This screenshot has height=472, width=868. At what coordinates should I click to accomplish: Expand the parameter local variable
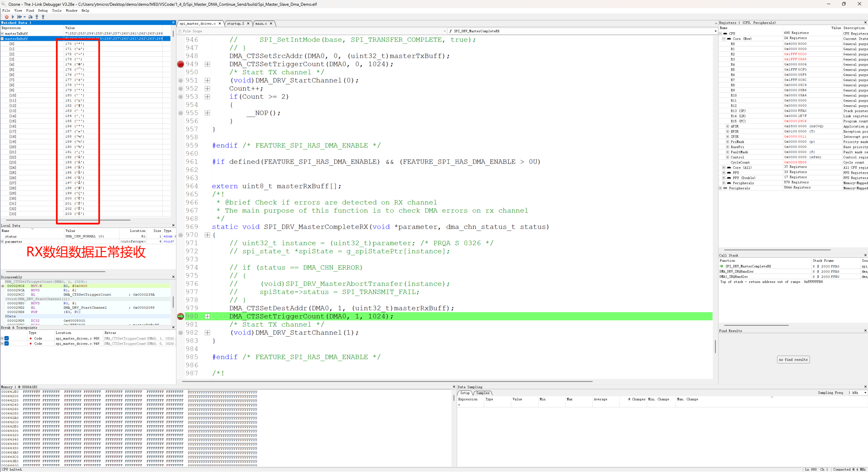tap(2, 242)
